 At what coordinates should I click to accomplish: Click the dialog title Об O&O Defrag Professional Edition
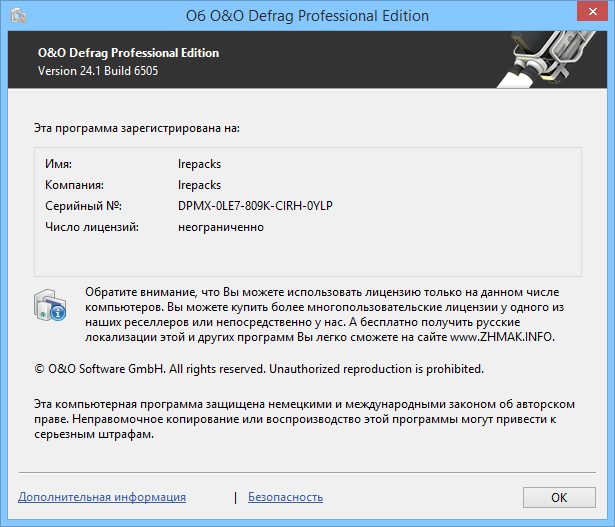[x=307, y=16]
